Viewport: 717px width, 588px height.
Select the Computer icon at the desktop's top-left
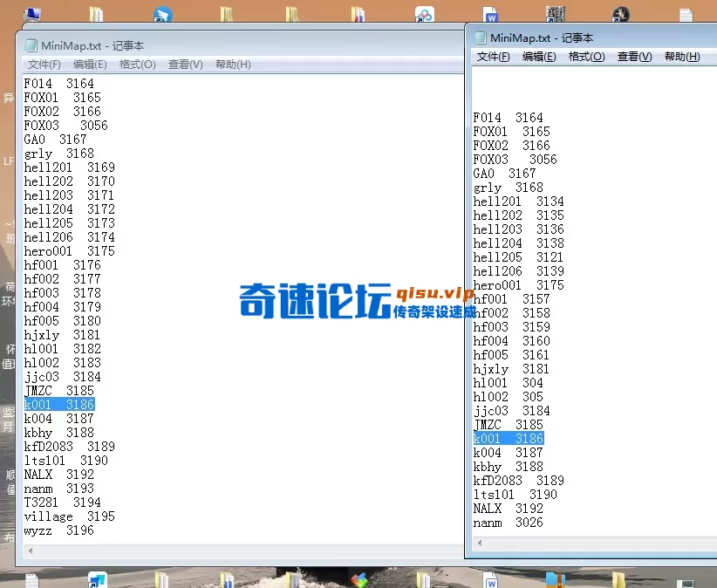point(32,14)
